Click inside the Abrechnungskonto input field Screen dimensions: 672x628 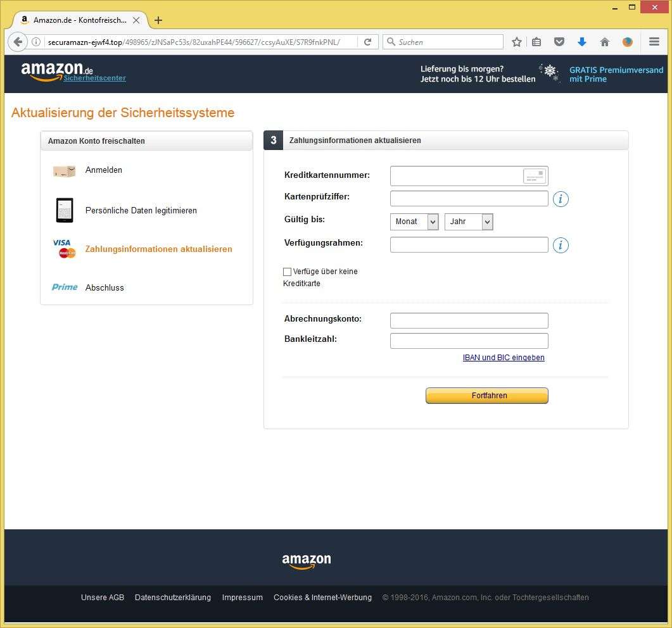click(469, 320)
